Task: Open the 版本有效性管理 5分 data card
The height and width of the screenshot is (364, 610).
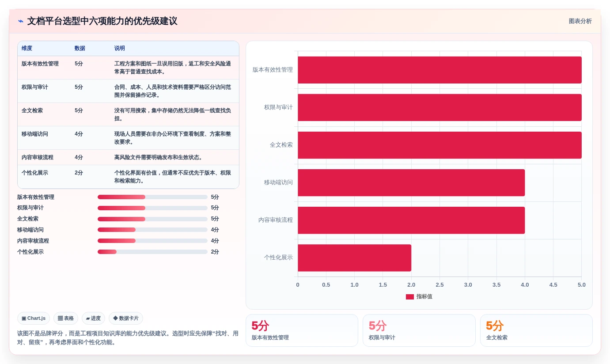Action: click(x=302, y=330)
